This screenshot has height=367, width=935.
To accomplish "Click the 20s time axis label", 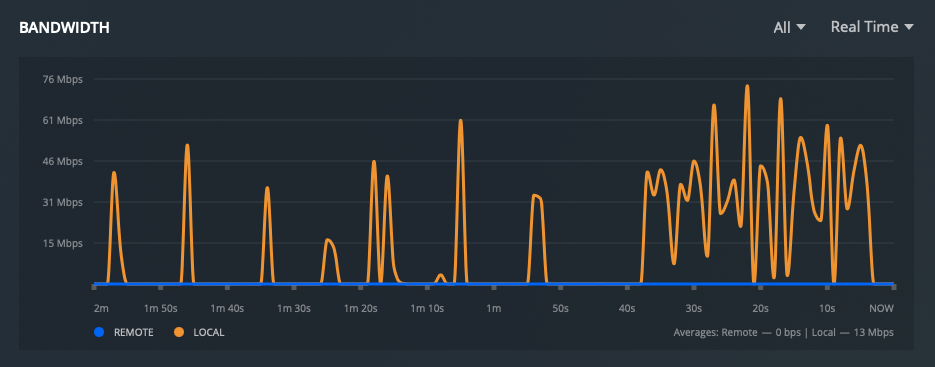I will tap(760, 309).
